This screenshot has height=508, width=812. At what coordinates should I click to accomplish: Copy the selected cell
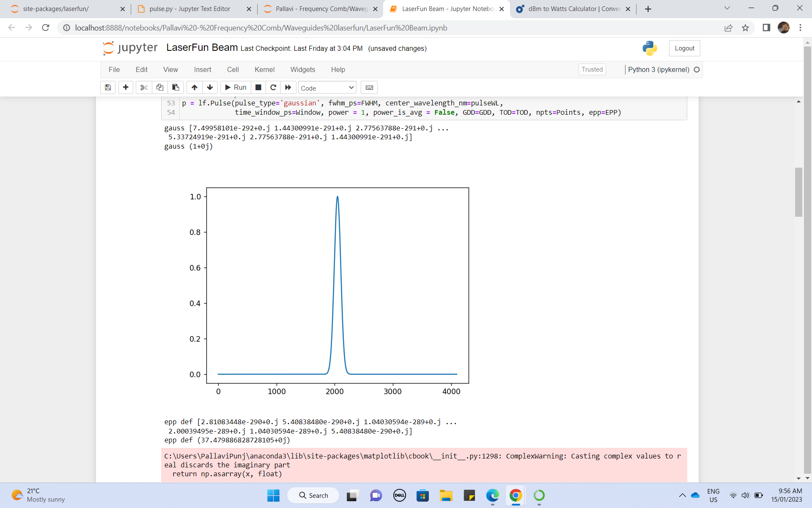click(x=159, y=87)
